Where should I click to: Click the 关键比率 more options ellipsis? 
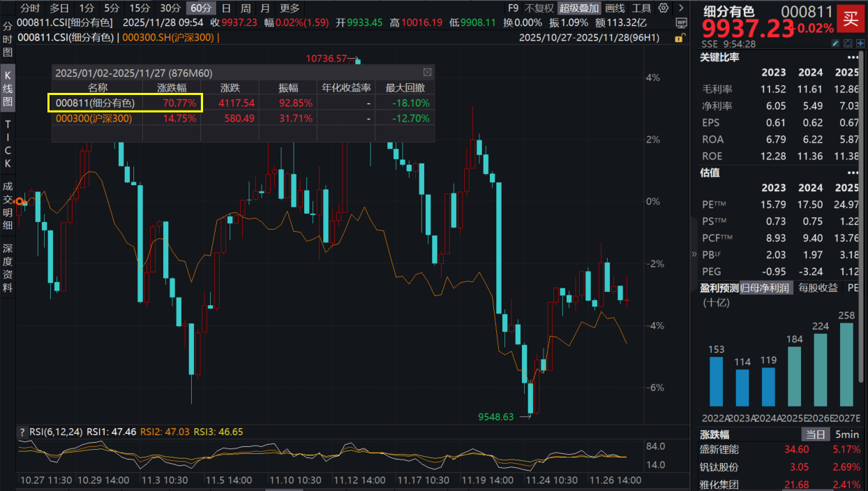tap(852, 57)
